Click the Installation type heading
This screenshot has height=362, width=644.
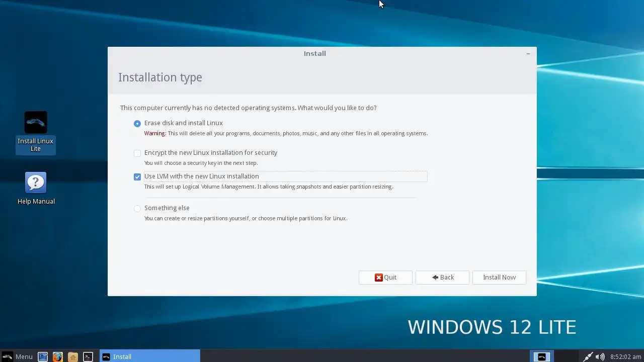coord(160,77)
